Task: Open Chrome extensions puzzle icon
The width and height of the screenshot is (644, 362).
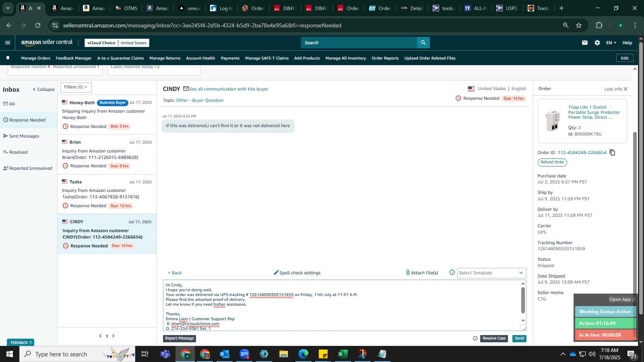Action: tap(599, 25)
